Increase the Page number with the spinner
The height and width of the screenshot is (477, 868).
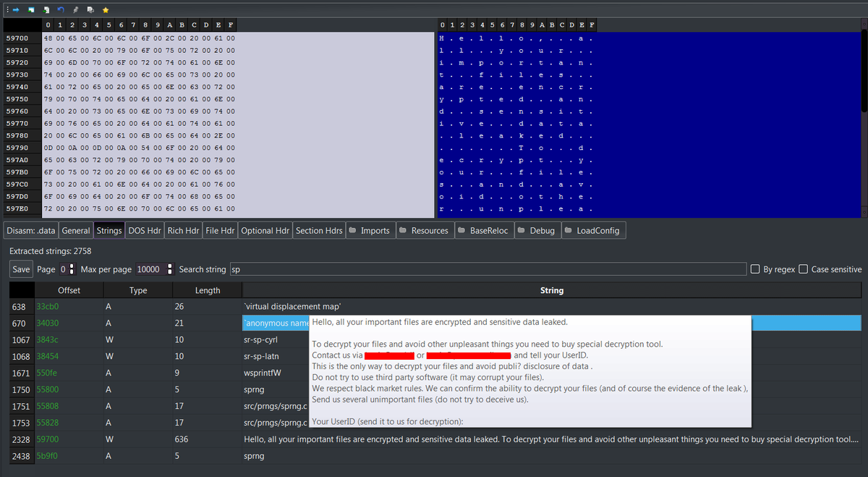(72, 266)
